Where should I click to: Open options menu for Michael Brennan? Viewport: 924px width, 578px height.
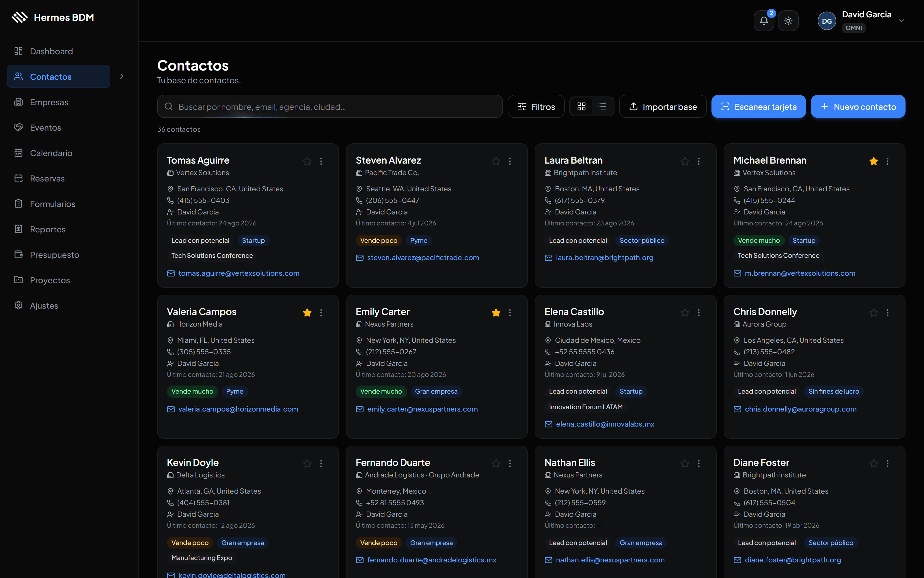(x=887, y=161)
